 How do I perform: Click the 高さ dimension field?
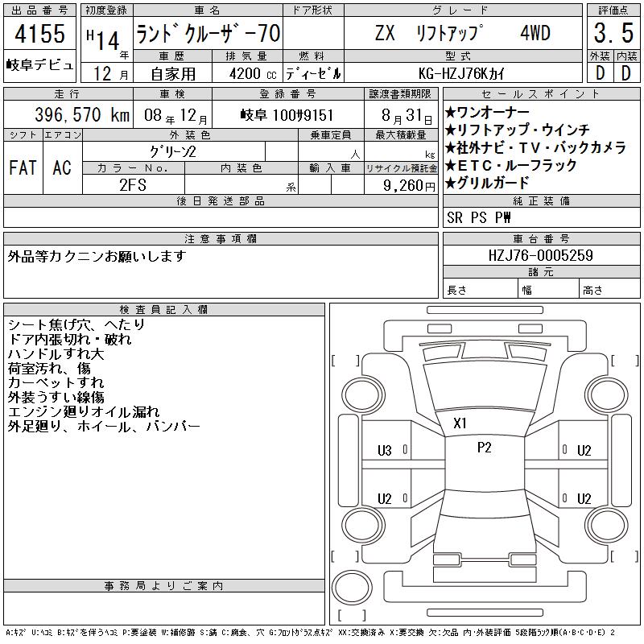(x=609, y=290)
